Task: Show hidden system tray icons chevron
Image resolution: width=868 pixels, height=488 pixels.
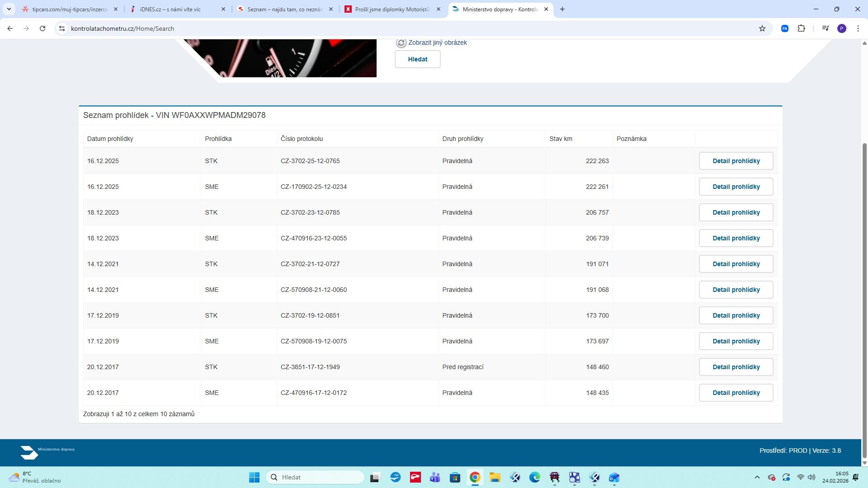Action: pyautogui.click(x=757, y=477)
